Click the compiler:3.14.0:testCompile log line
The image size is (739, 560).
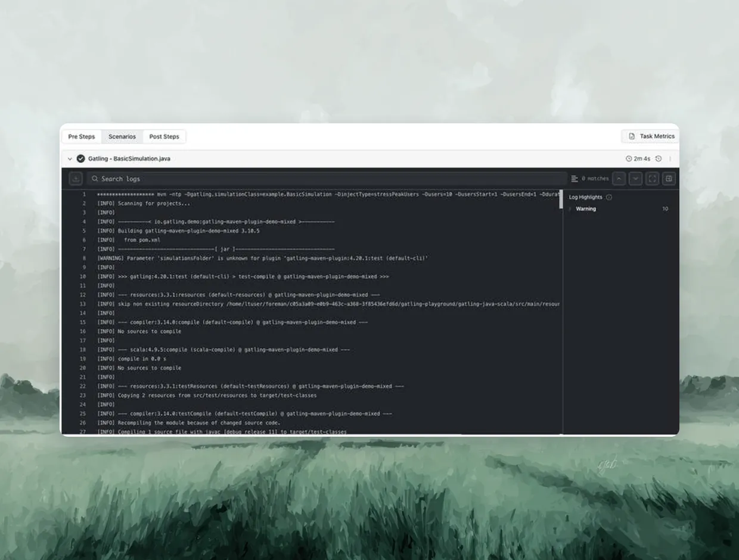click(244, 414)
